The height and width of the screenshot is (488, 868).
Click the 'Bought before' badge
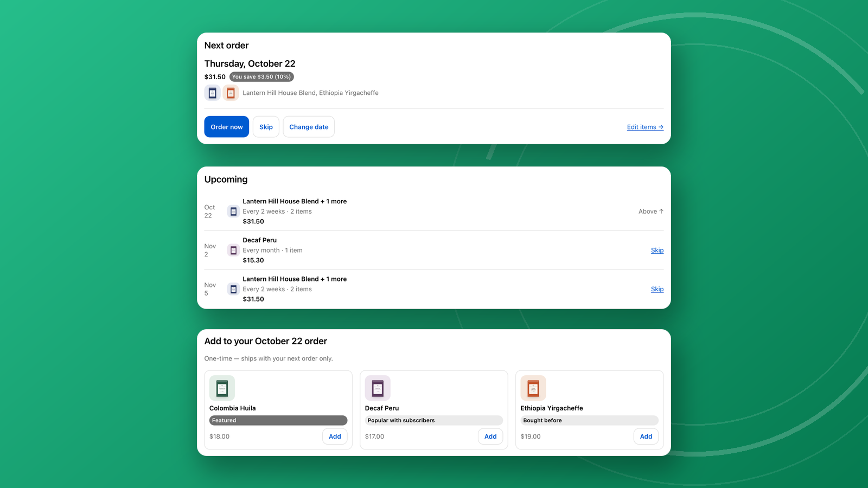(590, 420)
